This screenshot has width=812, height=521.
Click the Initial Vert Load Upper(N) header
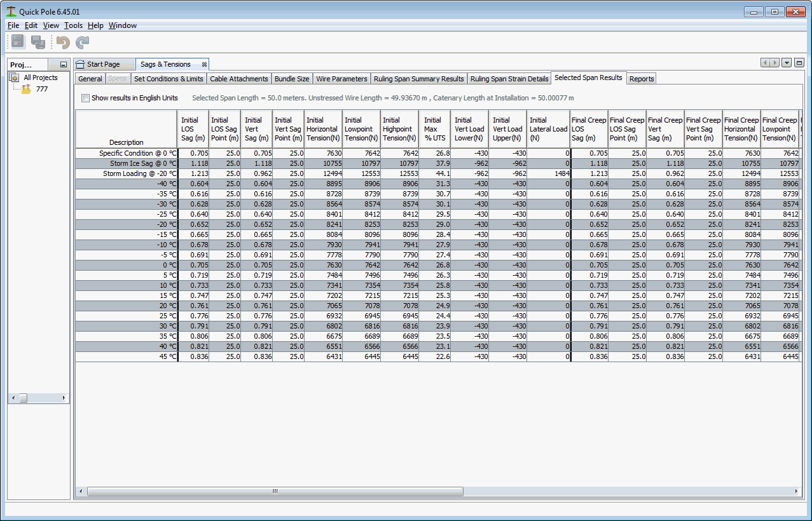[508, 130]
